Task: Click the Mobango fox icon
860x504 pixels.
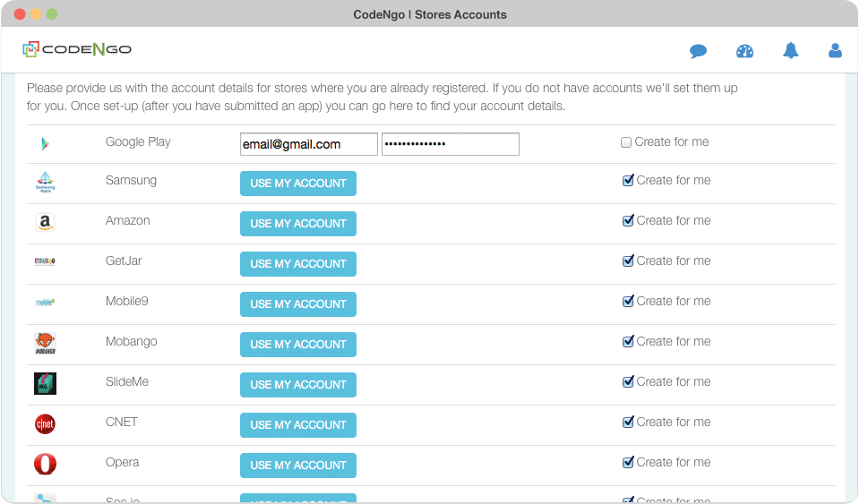Action: pos(45,344)
